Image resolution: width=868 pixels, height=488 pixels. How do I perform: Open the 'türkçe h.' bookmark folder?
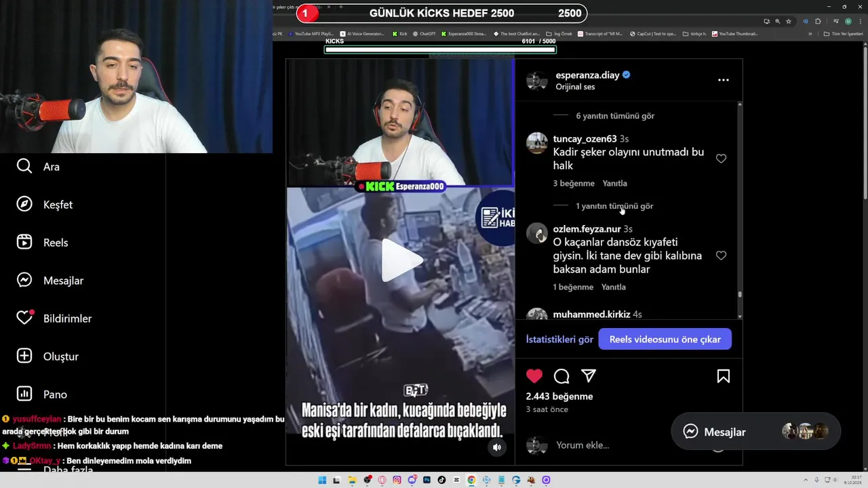[694, 34]
